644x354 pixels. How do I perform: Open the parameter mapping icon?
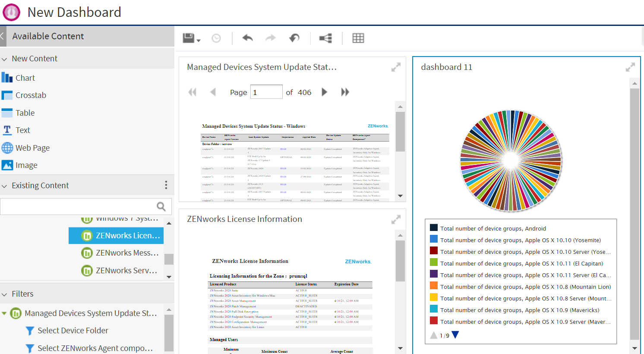coord(325,38)
